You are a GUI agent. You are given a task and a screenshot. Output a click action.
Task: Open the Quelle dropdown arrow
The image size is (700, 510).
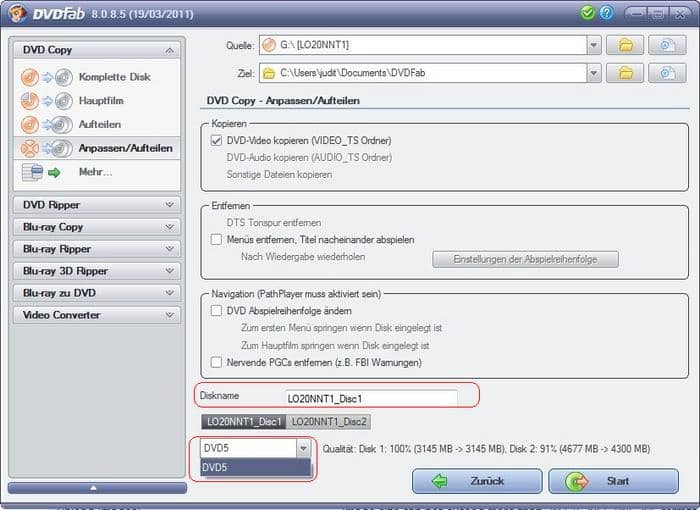point(594,45)
